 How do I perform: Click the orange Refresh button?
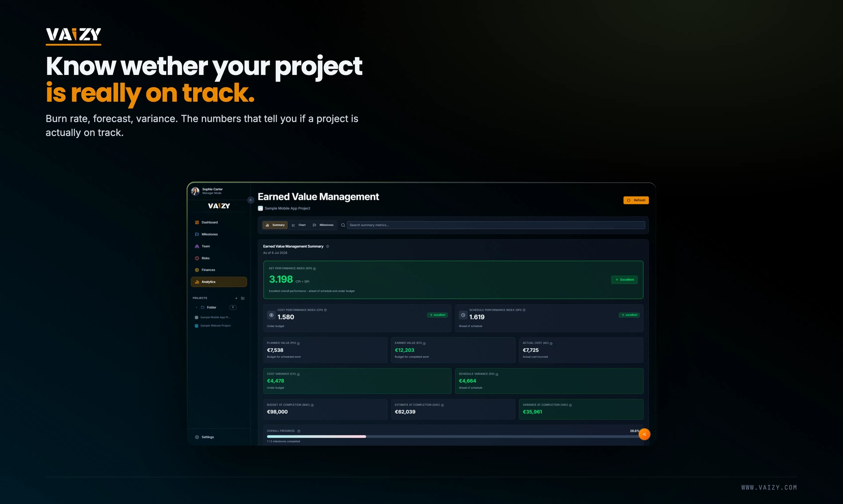pos(636,200)
